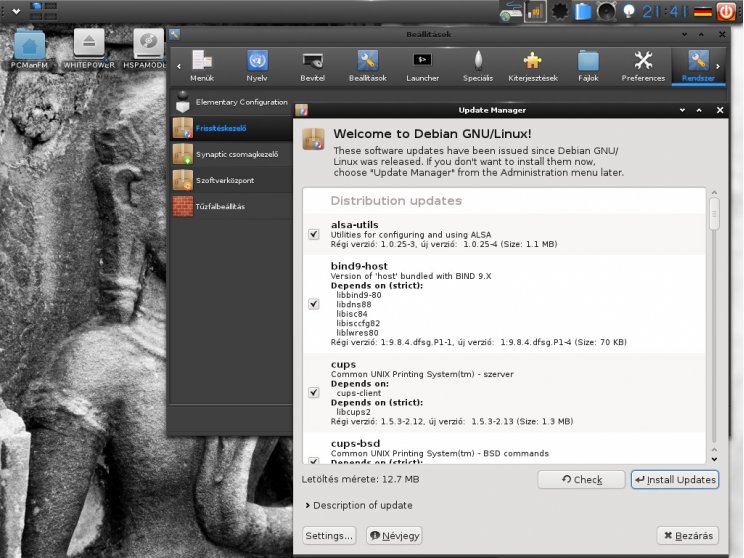Uncheck the bind9-host update checkbox
The height and width of the screenshot is (558, 744).
(314, 304)
